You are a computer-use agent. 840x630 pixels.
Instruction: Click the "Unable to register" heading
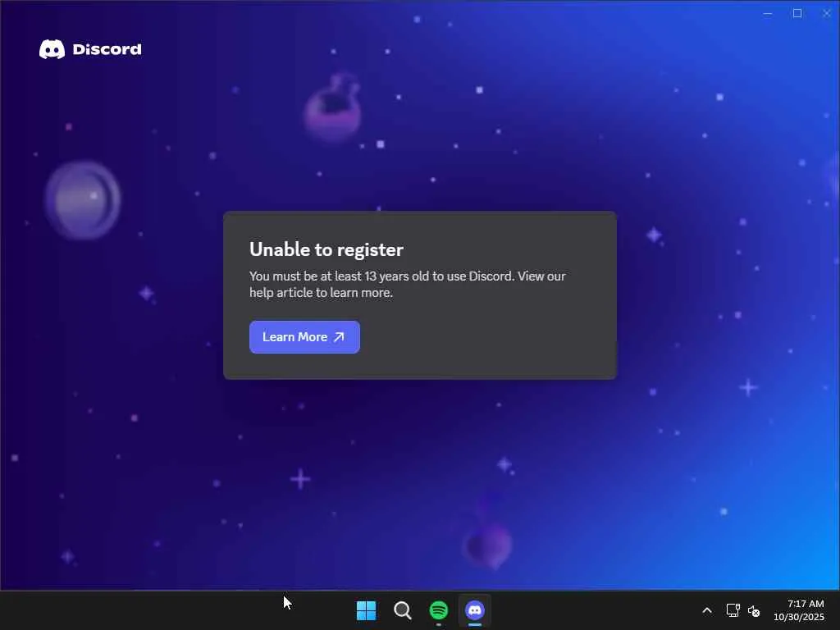(x=326, y=249)
